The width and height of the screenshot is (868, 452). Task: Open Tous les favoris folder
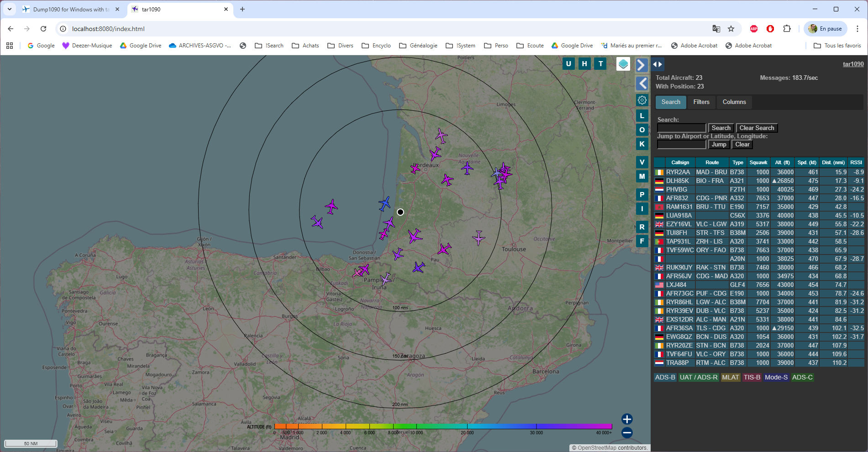click(837, 46)
